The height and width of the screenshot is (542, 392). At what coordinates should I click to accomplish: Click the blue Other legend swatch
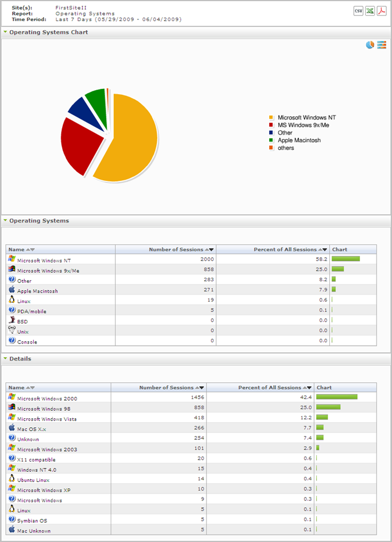[271, 133]
